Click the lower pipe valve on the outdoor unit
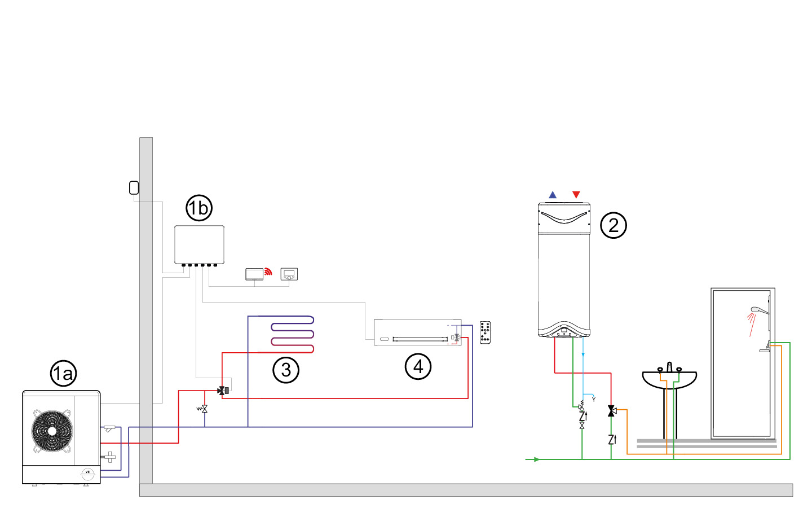Screen dimensions: 812x508 [x=109, y=457]
